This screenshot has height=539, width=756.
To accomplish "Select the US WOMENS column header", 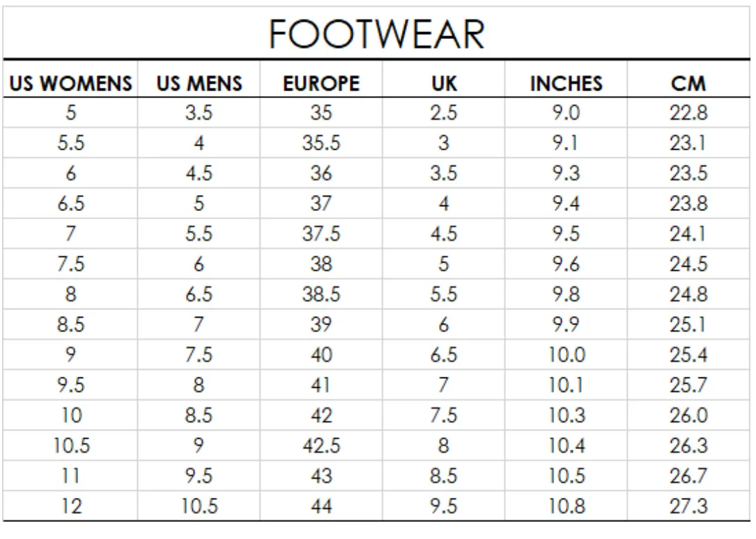I will [70, 84].
